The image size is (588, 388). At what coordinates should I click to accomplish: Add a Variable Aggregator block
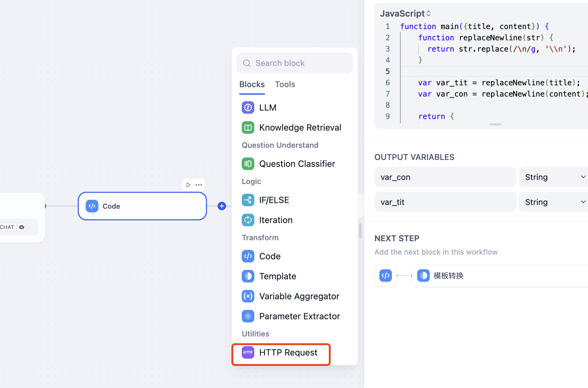pyautogui.click(x=294, y=296)
